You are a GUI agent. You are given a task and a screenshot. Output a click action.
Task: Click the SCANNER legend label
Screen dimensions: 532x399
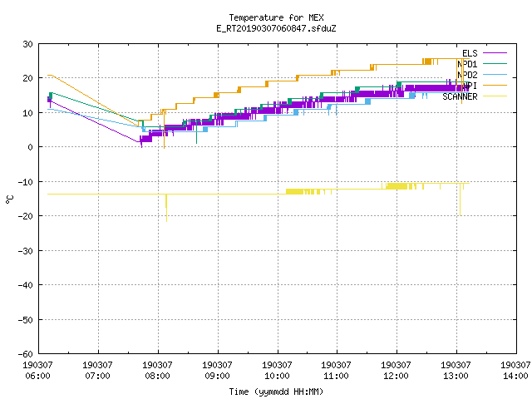coord(460,96)
